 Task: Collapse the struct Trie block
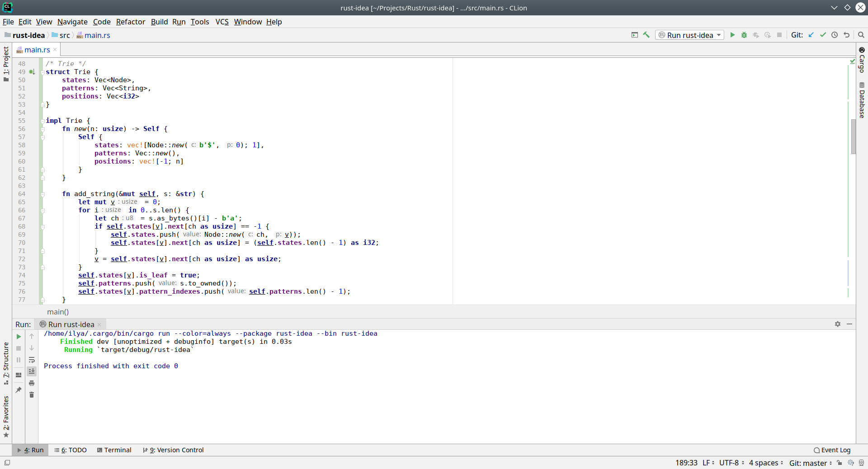pyautogui.click(x=42, y=72)
